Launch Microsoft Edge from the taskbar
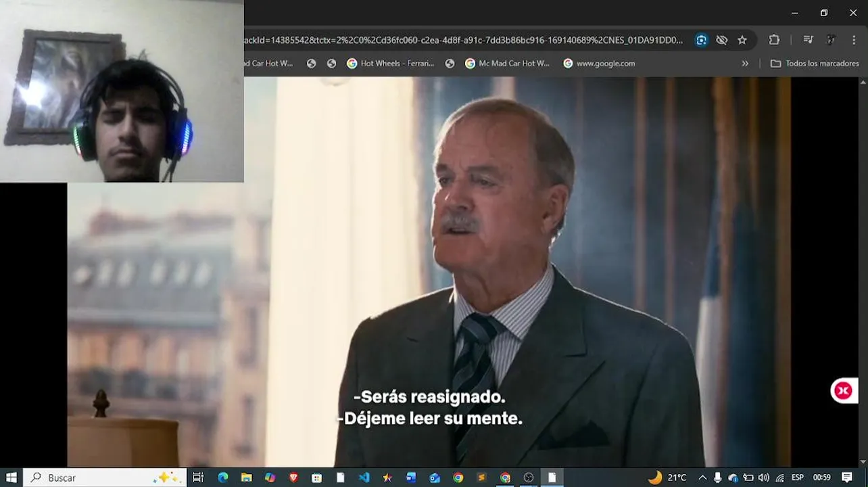Viewport: 868px width, 487px height. click(x=223, y=478)
